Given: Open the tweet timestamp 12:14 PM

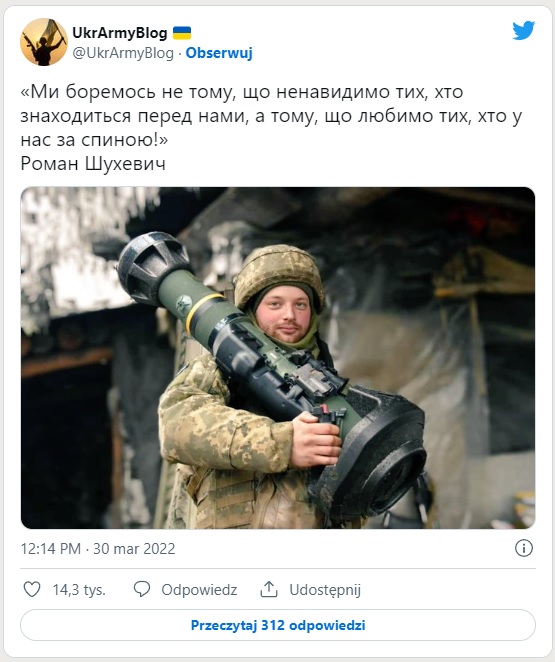Looking at the screenshot, I should (51, 548).
